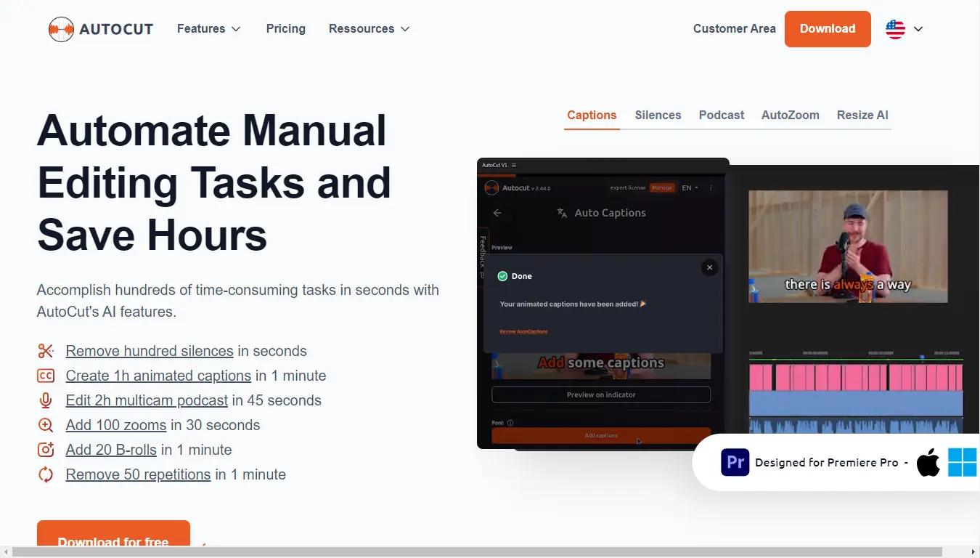Click Preview on indicator button
This screenshot has width=980, height=558.
pyautogui.click(x=601, y=395)
